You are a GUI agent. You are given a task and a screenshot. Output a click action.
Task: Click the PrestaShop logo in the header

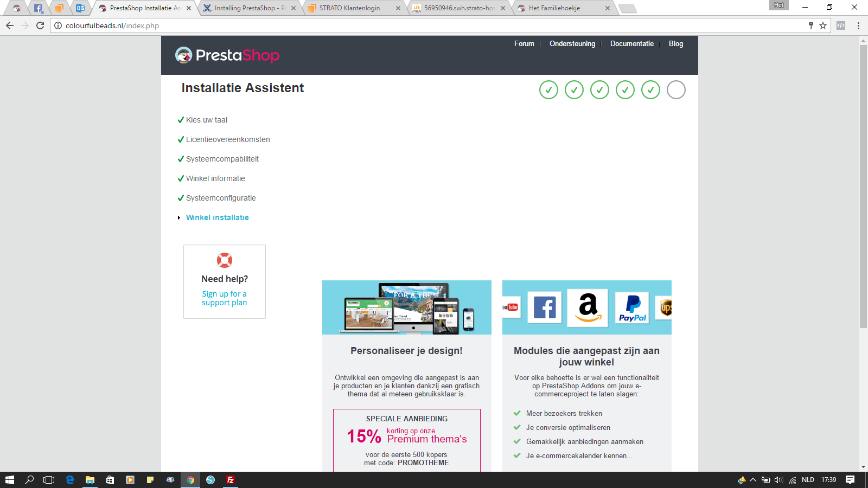click(x=227, y=55)
